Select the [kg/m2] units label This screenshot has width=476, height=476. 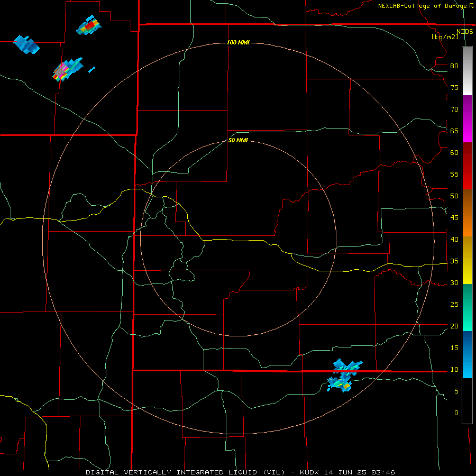tap(445, 37)
